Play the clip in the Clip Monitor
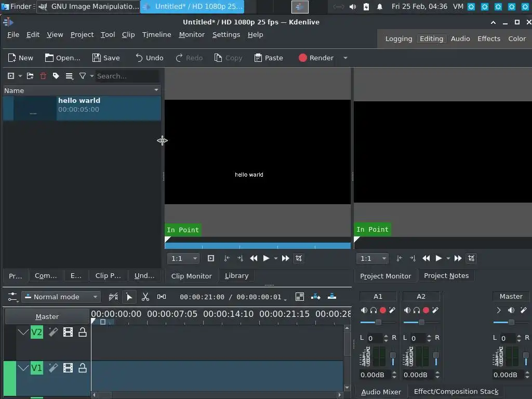The width and height of the screenshot is (532, 399). (267, 259)
